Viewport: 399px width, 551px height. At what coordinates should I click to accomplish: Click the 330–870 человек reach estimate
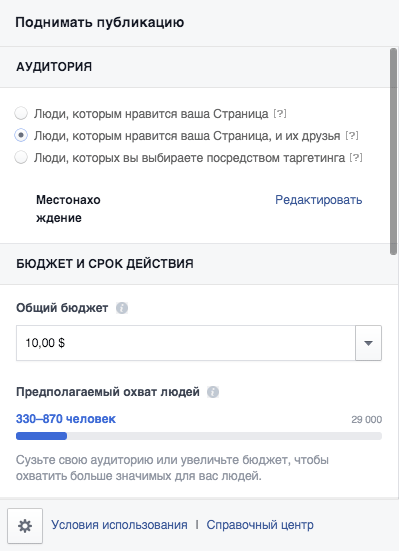(66, 419)
